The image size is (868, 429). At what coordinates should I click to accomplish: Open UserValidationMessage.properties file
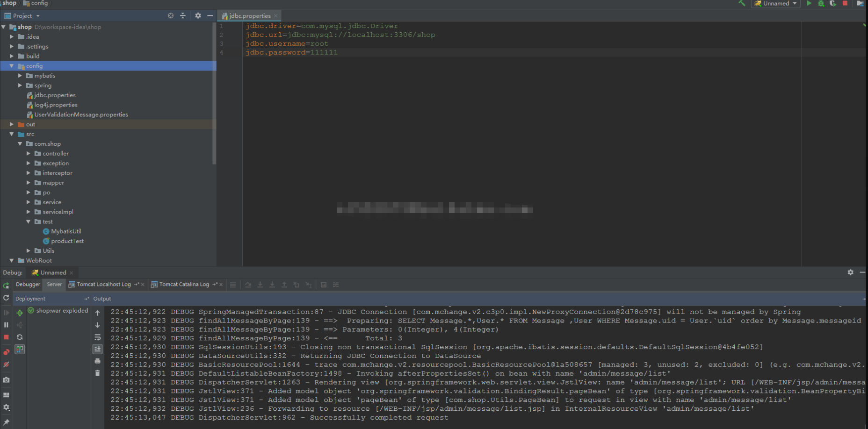78,114
